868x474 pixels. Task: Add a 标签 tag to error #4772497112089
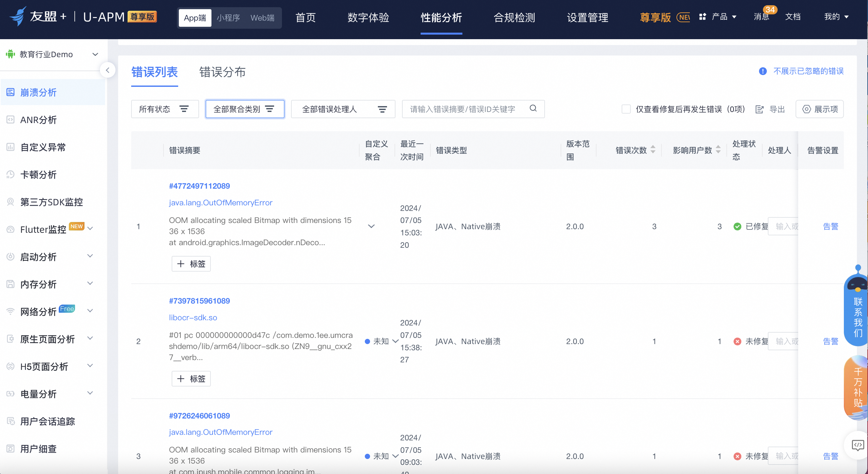[x=191, y=264]
